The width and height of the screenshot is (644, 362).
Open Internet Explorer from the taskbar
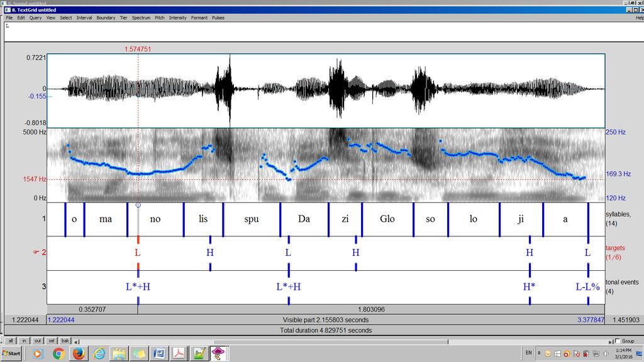pyautogui.click(x=99, y=353)
